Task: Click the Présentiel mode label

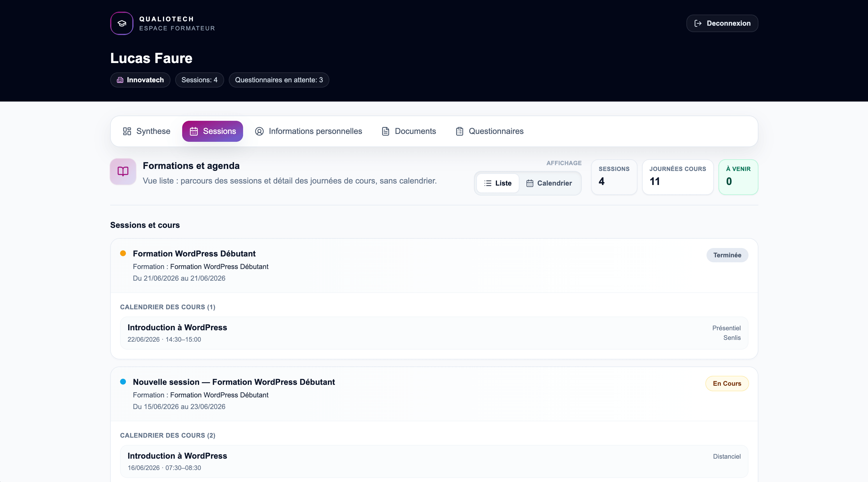Action: point(726,328)
